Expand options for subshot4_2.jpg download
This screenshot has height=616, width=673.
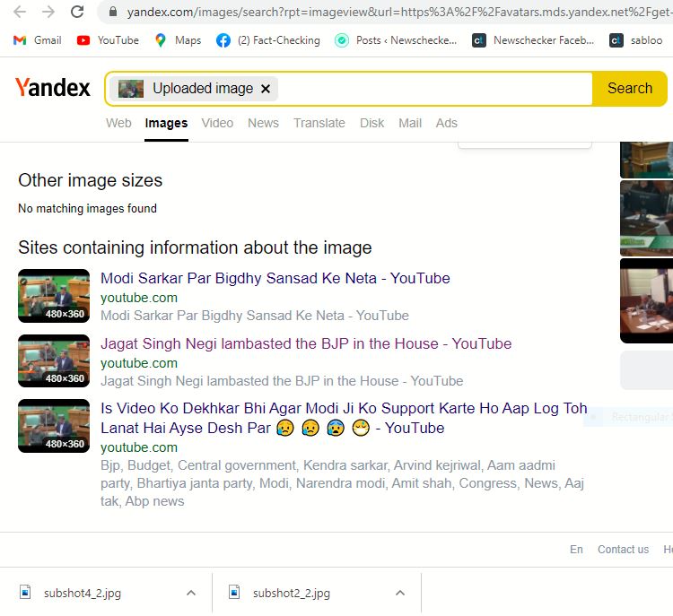click(x=190, y=593)
